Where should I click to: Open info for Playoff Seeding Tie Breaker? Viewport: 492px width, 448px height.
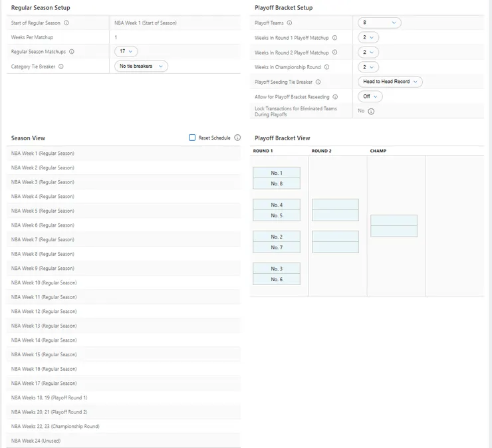click(x=318, y=82)
